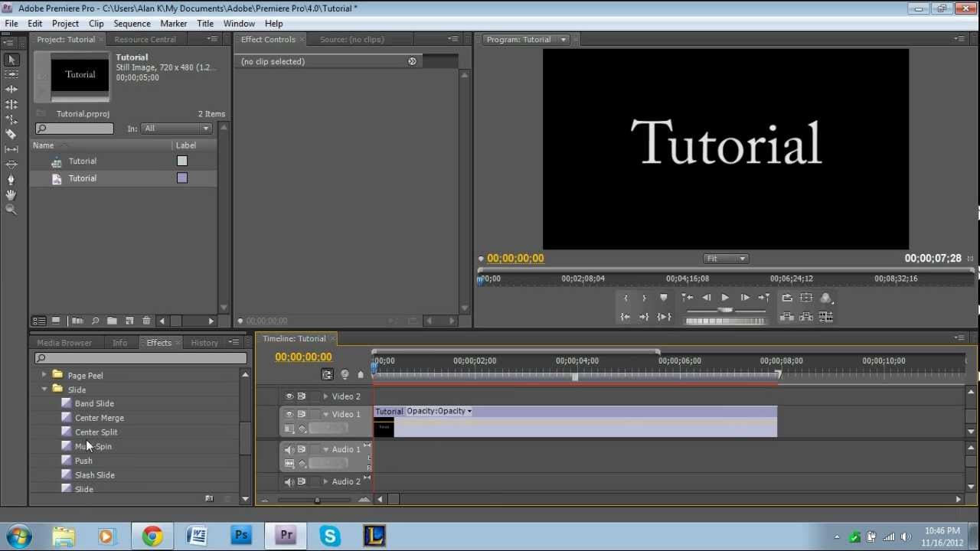Select the Selection tool arrow
Screen dimensions: 980x551
[11, 60]
